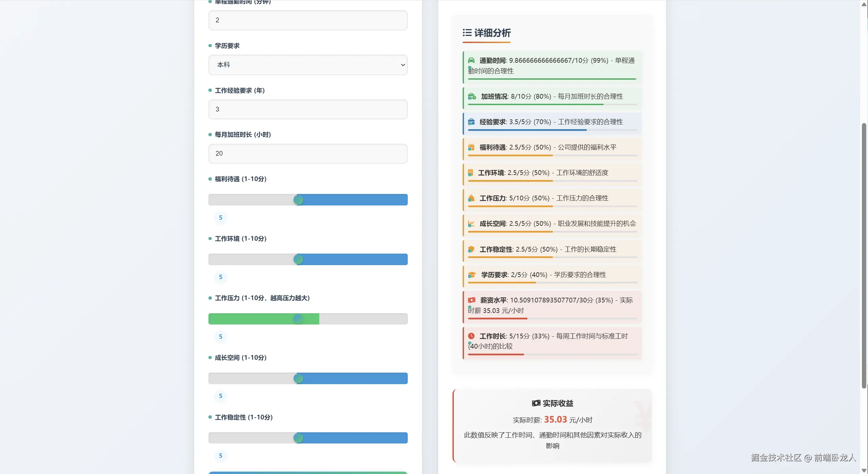
Task: Click the building icon beside 工作环境
Action: (470, 173)
